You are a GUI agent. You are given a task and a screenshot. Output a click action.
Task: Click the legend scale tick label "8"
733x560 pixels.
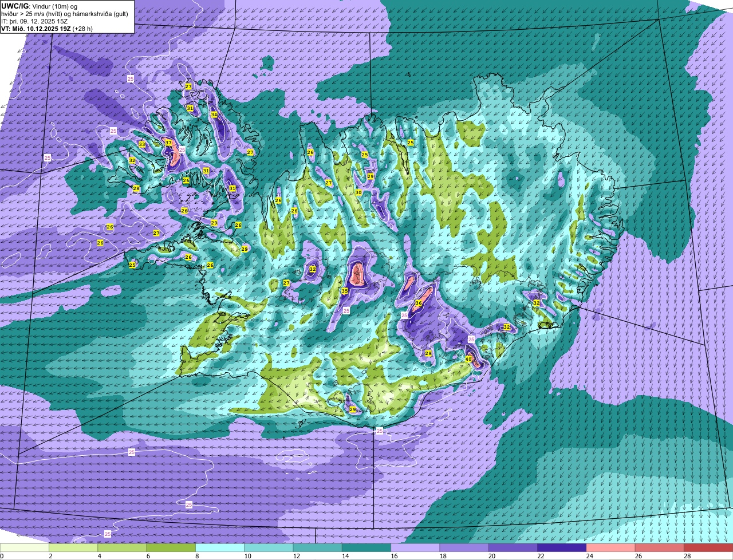tap(196, 556)
